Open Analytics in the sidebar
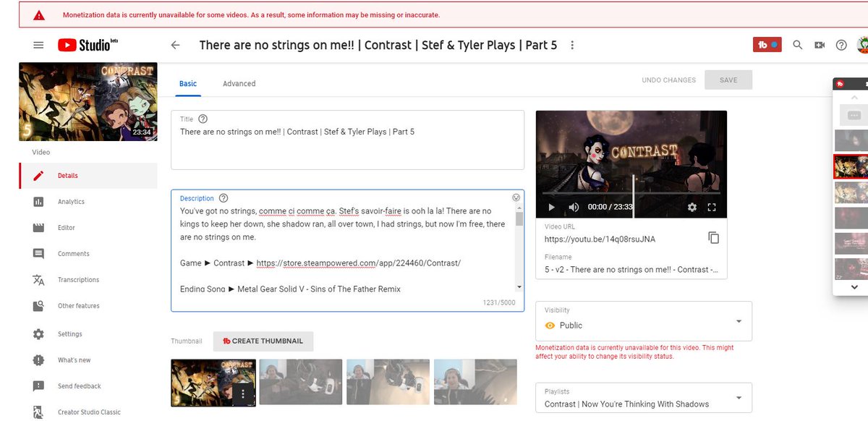 pyautogui.click(x=88, y=202)
